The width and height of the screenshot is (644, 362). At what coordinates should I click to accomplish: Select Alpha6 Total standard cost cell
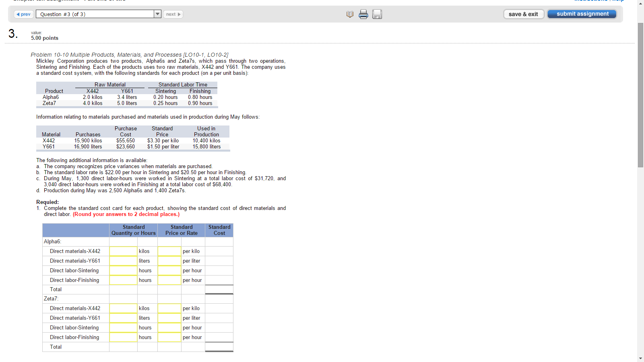219,290
